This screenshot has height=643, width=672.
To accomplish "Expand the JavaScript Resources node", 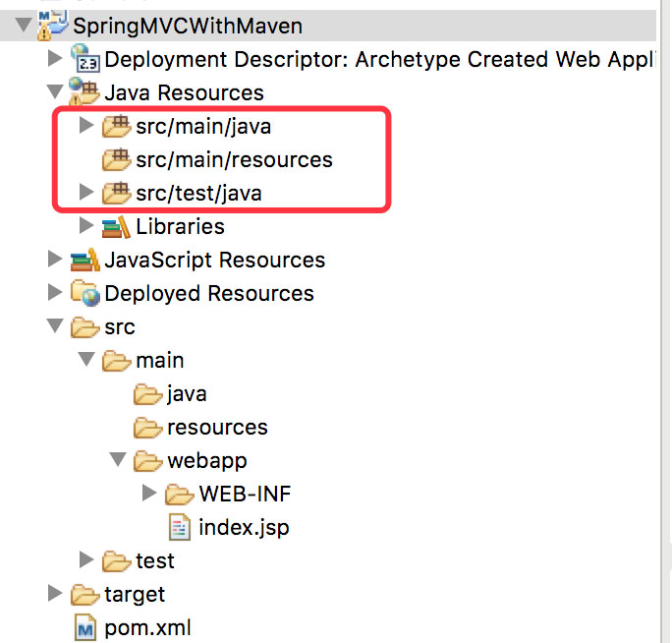I will pyautogui.click(x=54, y=260).
